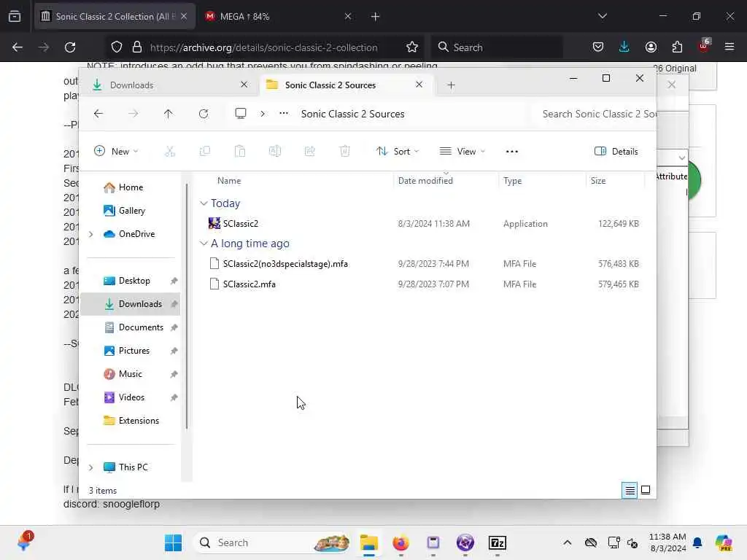Bookmark this page with star icon

coord(412,47)
